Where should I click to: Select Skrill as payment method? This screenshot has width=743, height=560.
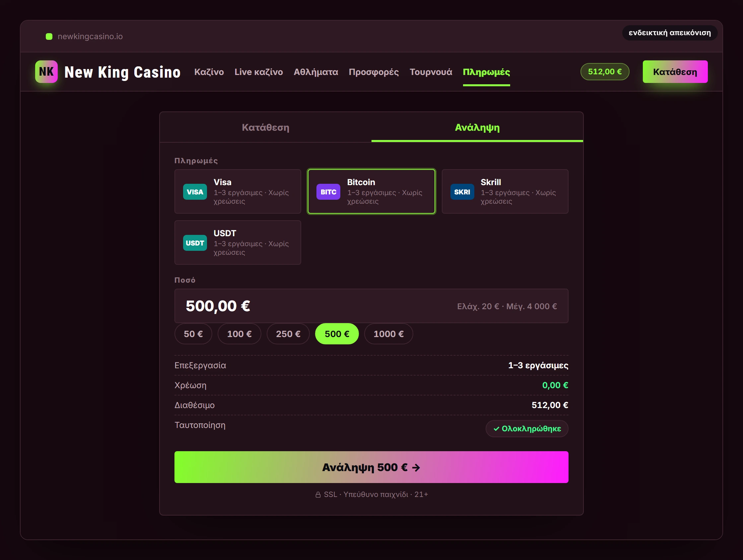point(505,191)
